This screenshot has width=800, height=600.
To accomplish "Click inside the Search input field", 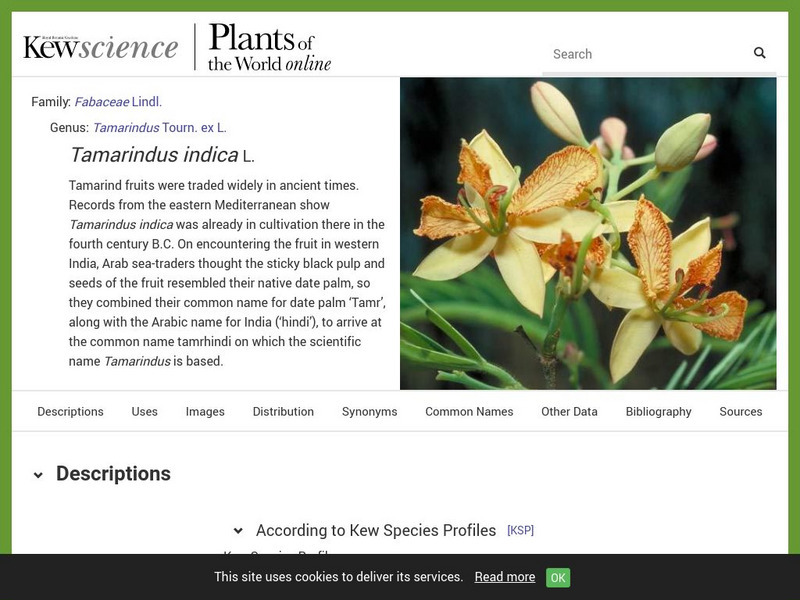I will coord(640,54).
